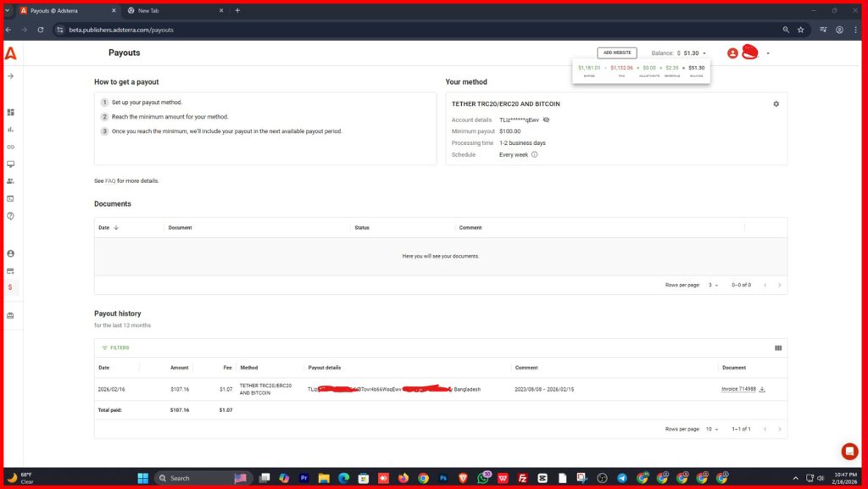This screenshot has height=489, width=868.
Task: Download Invoice 714988 using the download icon
Action: click(x=762, y=390)
